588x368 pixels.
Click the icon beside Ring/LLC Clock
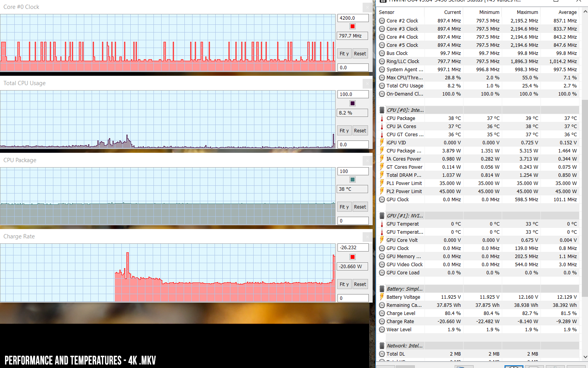click(x=382, y=62)
